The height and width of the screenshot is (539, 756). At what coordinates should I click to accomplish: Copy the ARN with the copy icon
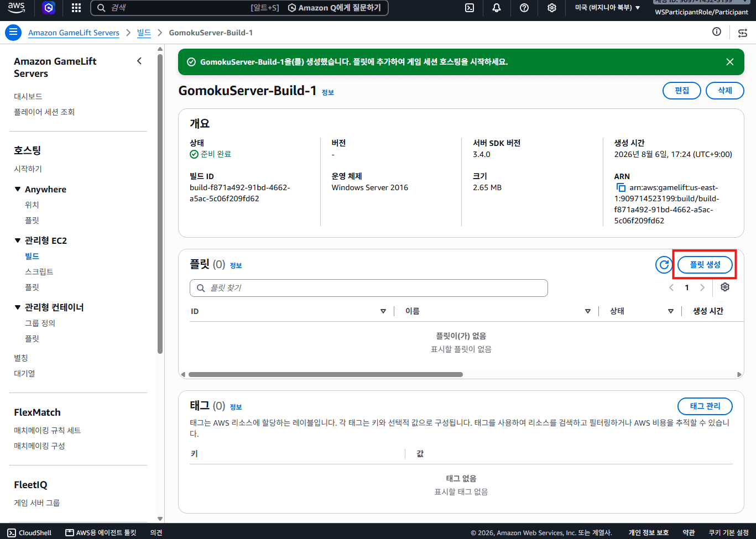621,188
